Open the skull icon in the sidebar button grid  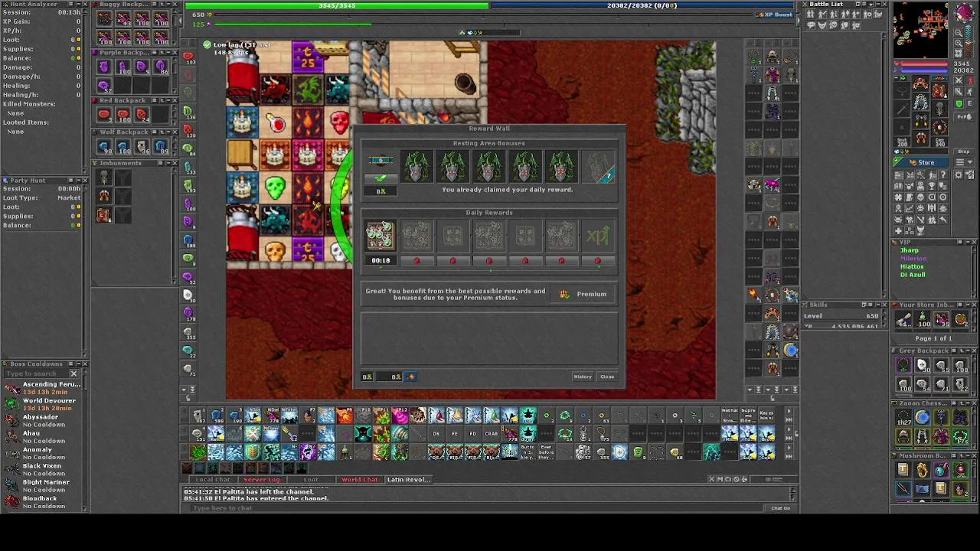point(920,197)
